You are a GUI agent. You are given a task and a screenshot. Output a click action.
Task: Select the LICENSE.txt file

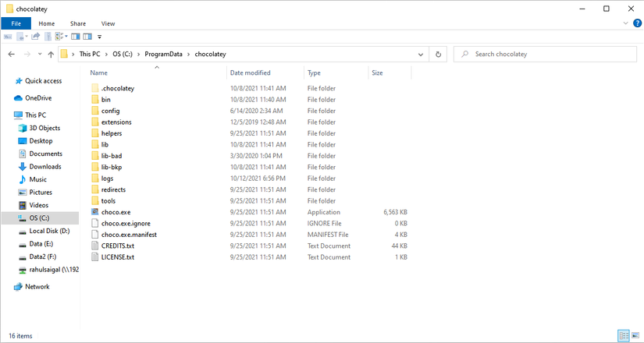(118, 257)
